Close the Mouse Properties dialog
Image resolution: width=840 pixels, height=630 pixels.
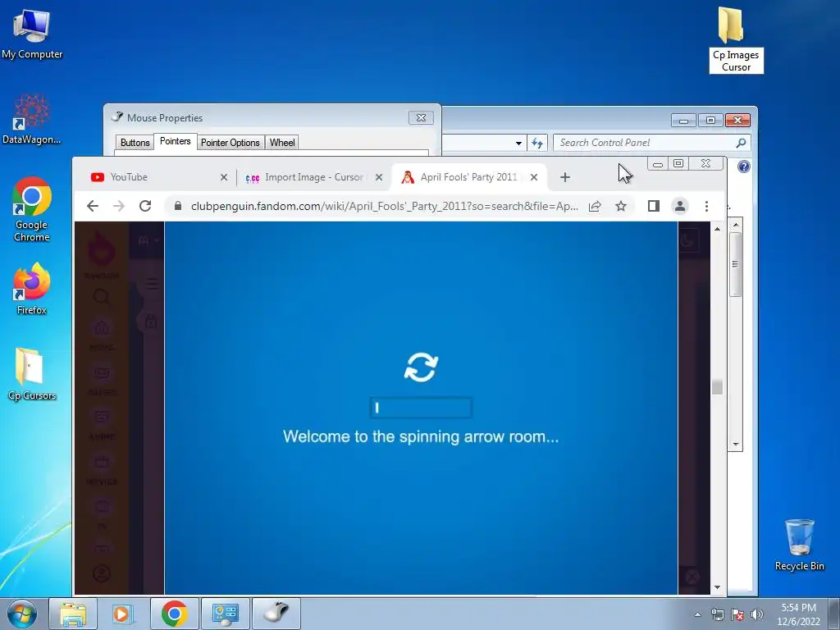pos(421,118)
